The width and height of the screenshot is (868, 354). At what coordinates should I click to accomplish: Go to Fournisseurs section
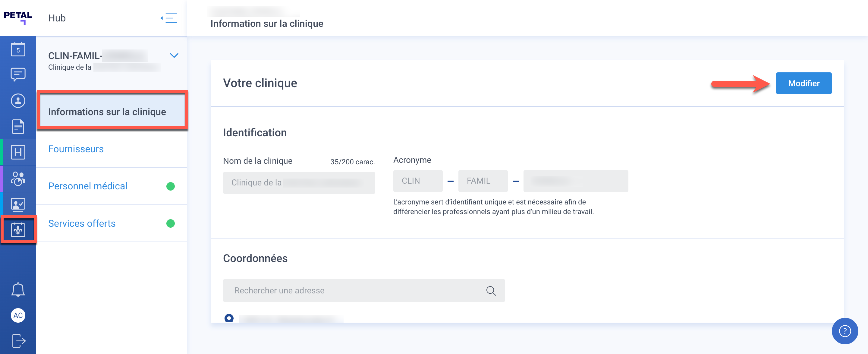tap(76, 149)
